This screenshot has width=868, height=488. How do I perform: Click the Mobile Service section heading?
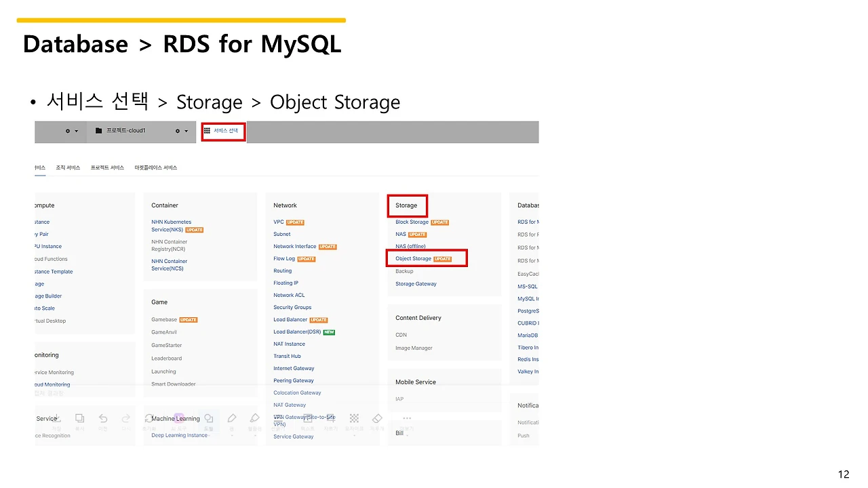tap(416, 382)
